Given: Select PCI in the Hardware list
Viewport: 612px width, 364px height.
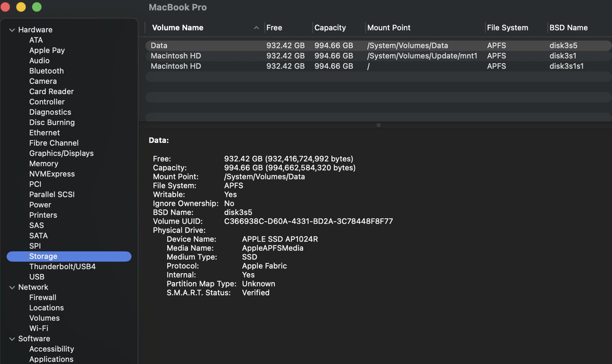Looking at the screenshot, I should pyautogui.click(x=35, y=184).
